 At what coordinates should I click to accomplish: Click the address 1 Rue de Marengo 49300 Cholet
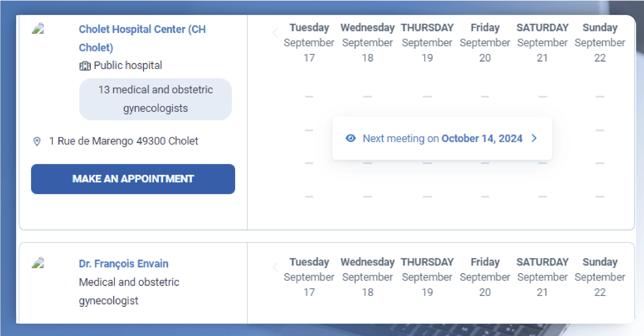[124, 141]
